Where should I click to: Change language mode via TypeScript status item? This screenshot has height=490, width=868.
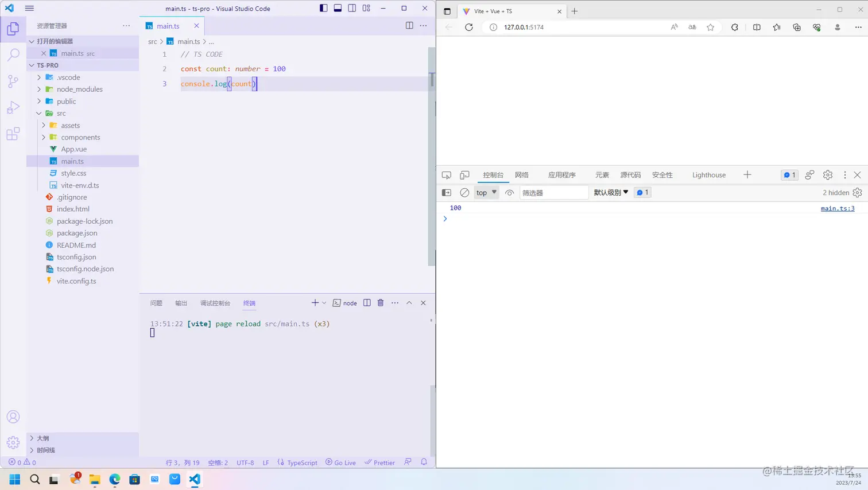[302, 462]
